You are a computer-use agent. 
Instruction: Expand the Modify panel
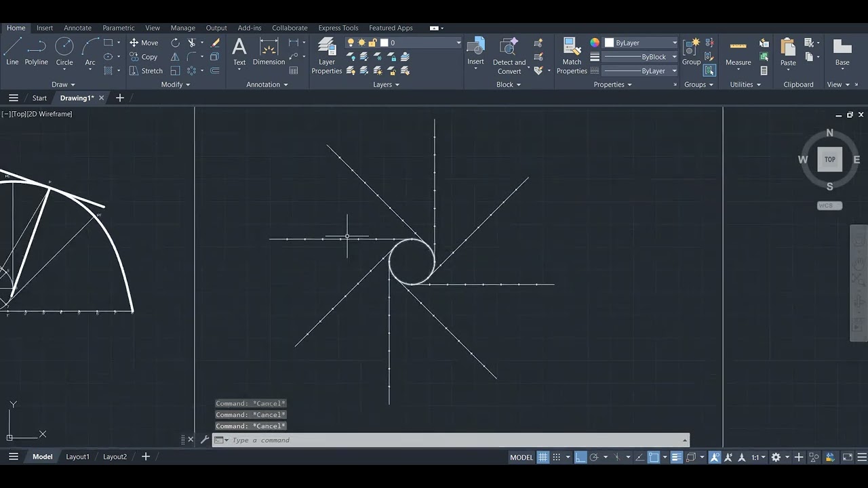[176, 85]
